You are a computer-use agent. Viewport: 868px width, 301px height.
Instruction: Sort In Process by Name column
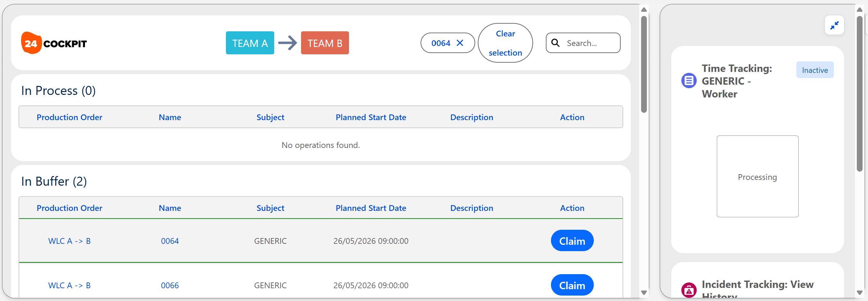tap(170, 117)
